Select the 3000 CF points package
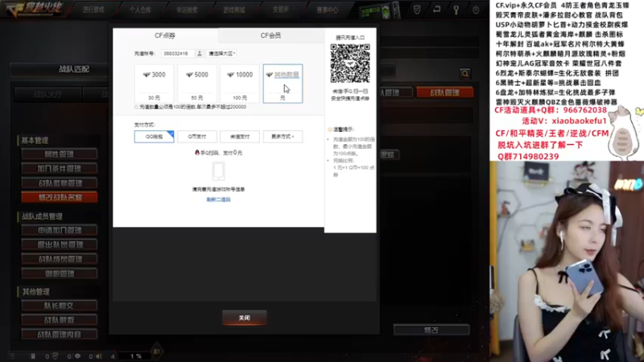This screenshot has width=644, height=362. point(154,84)
